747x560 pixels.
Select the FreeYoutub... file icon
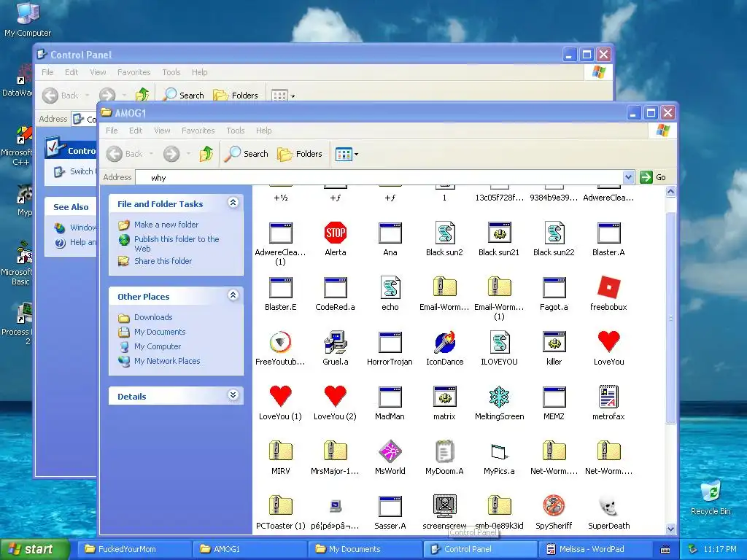(x=281, y=343)
